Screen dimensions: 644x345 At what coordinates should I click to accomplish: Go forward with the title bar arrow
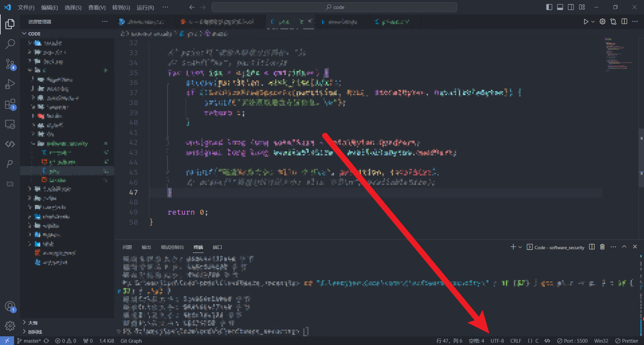coord(203,7)
